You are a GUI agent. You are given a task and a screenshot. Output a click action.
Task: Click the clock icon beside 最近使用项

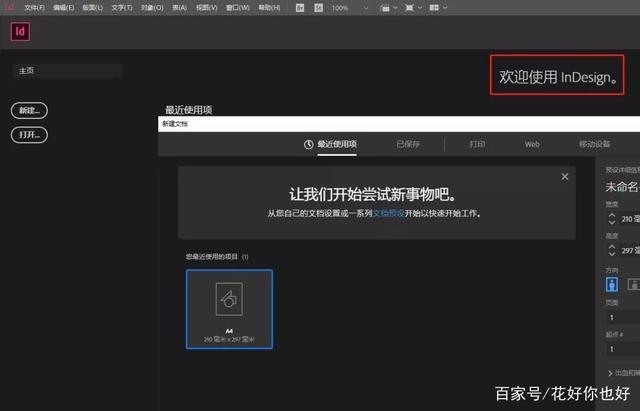tap(309, 144)
